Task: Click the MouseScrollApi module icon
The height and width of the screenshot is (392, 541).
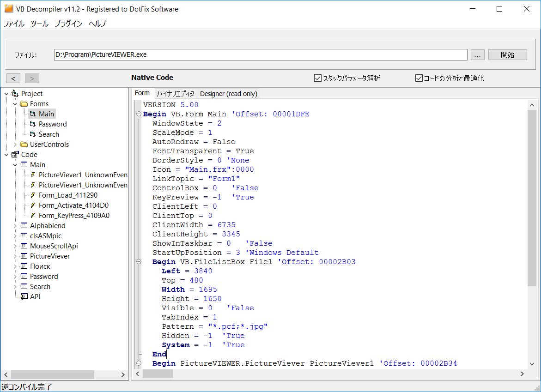Action: point(24,246)
